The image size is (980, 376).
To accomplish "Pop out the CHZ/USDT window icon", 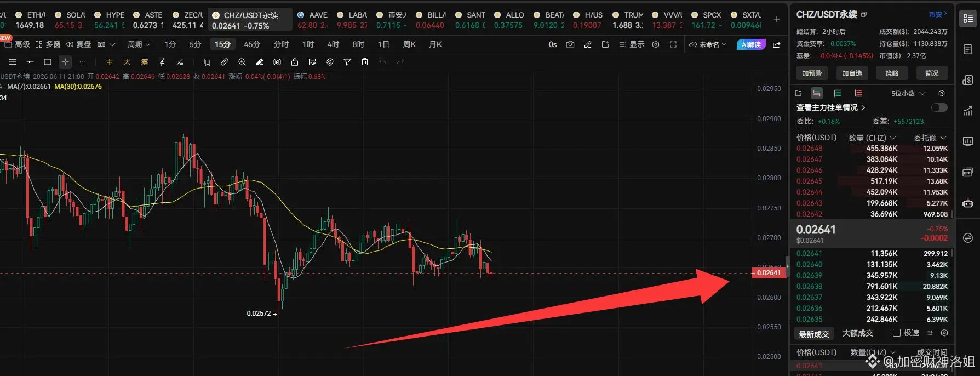I will pyautogui.click(x=864, y=15).
